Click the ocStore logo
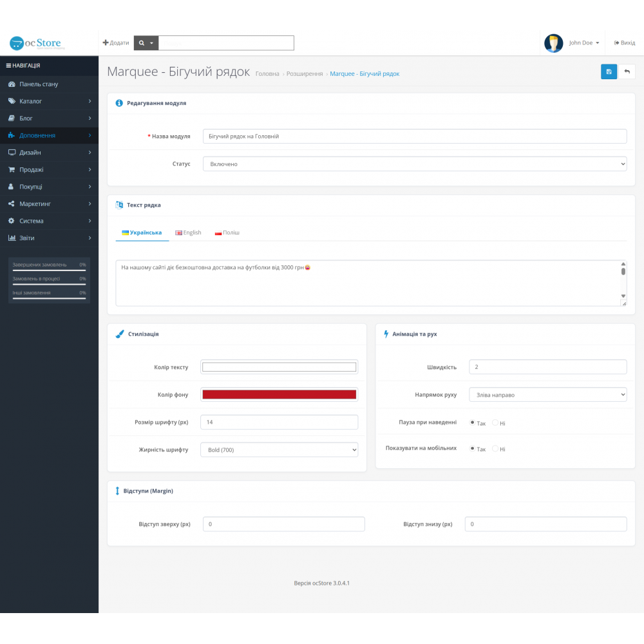 click(35, 43)
